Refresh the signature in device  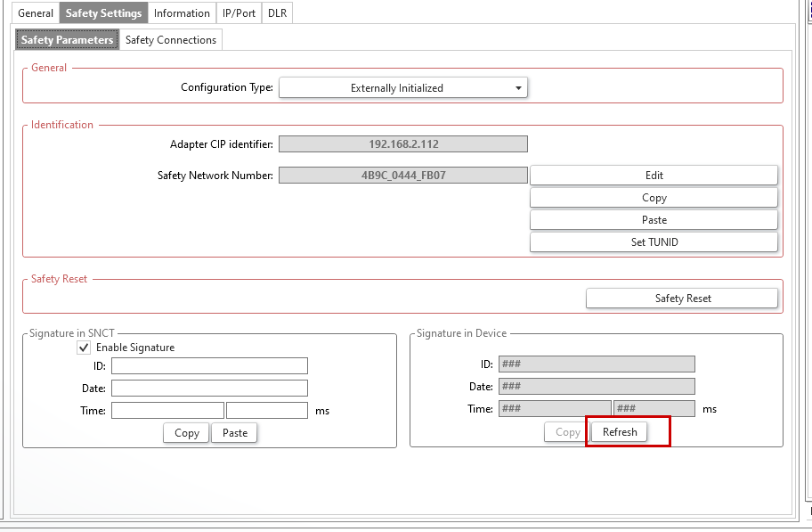(x=620, y=432)
